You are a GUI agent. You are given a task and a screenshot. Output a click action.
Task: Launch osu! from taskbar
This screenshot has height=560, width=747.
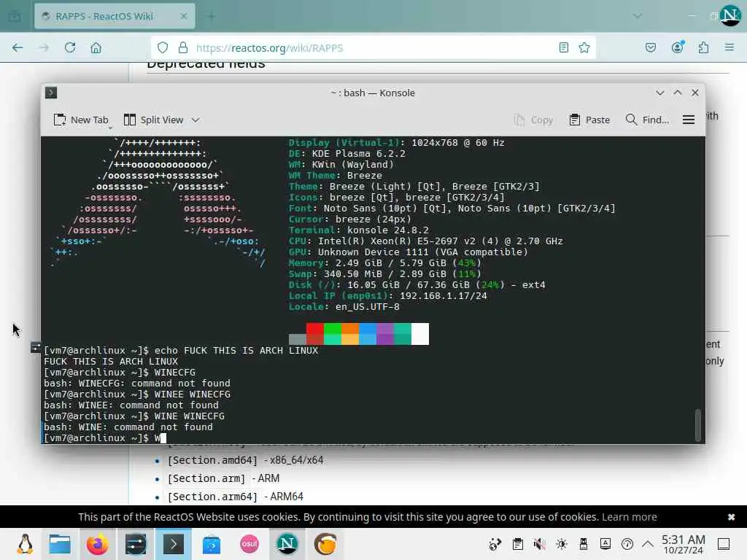click(249, 544)
